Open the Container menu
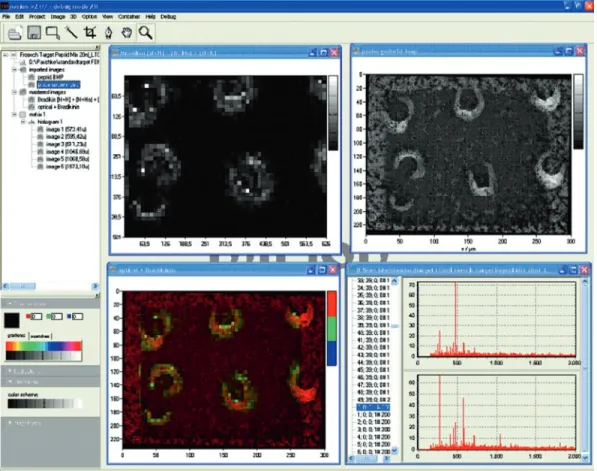The width and height of the screenshot is (597, 471). click(x=129, y=17)
